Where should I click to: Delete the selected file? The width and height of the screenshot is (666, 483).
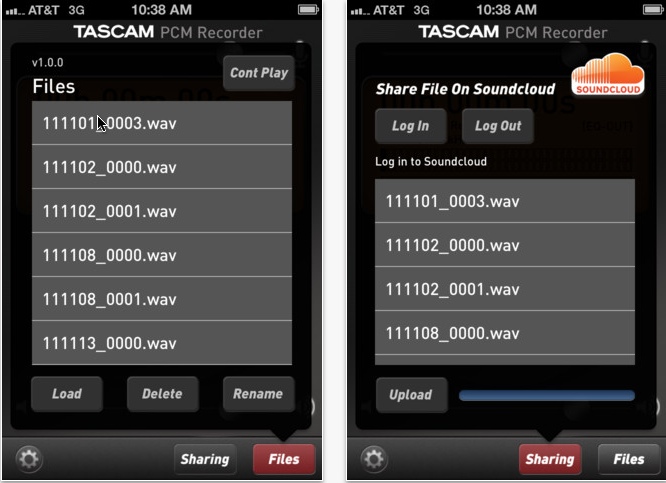click(x=162, y=394)
